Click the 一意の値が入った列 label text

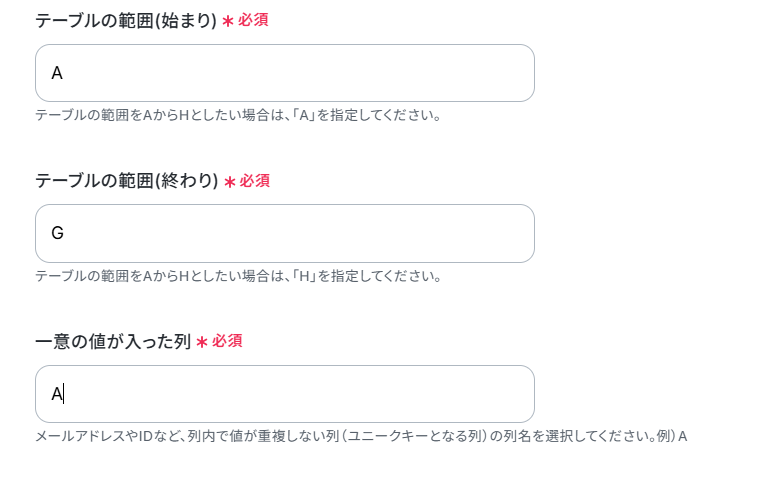point(113,342)
